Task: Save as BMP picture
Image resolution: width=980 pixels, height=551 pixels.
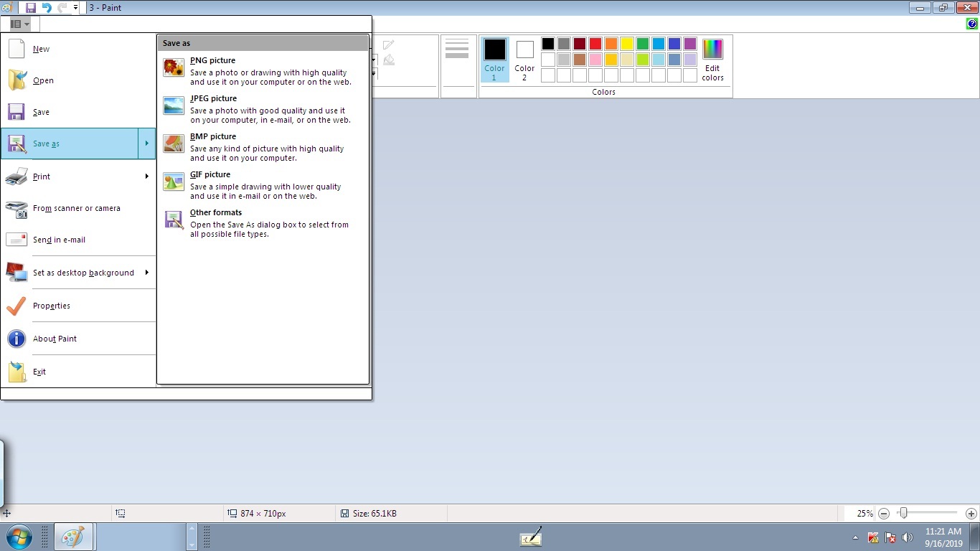Action: point(263,148)
